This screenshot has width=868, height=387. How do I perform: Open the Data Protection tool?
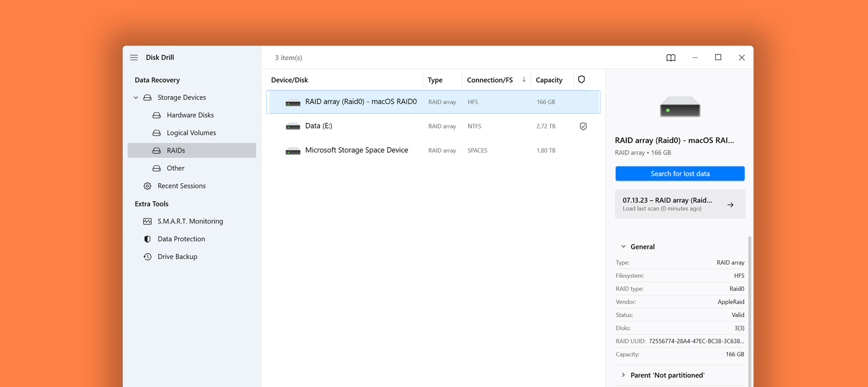(x=181, y=238)
